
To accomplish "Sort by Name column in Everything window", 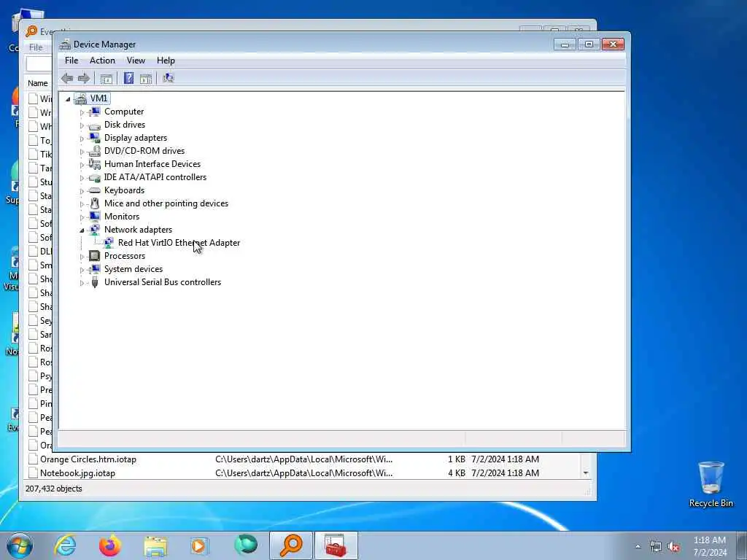I will pos(38,83).
